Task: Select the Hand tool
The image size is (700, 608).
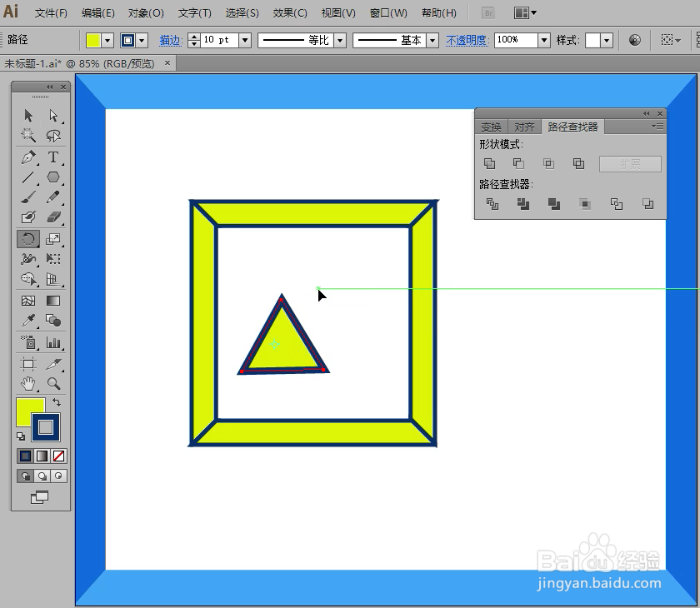Action: tap(28, 384)
